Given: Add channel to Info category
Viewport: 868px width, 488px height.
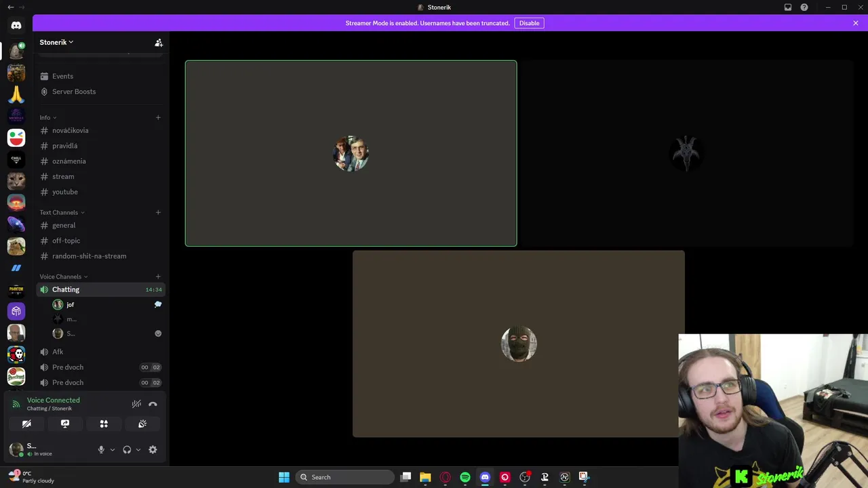Looking at the screenshot, I should [x=158, y=117].
